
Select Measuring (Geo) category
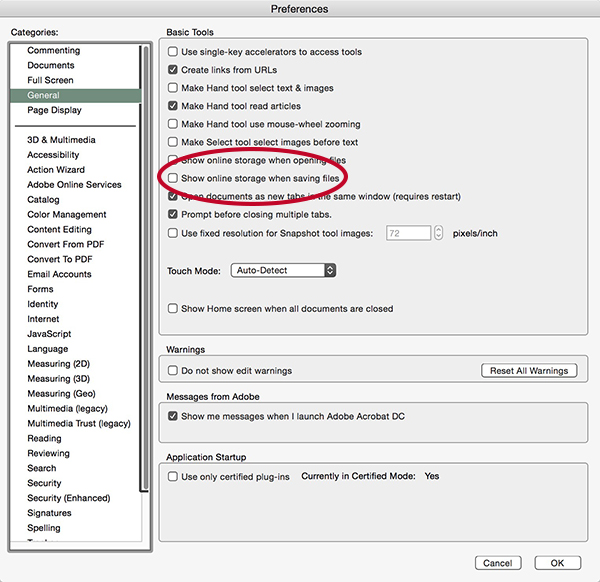61,394
